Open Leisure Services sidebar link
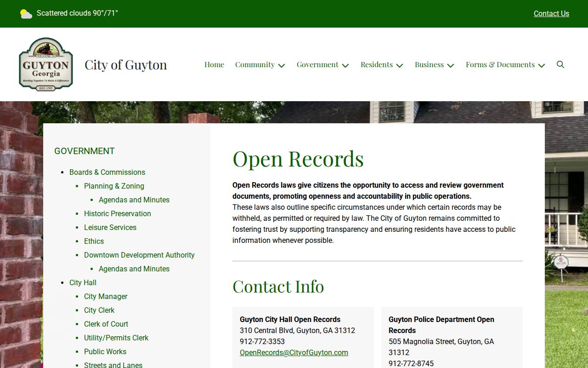This screenshot has height=368, width=588. (x=110, y=227)
